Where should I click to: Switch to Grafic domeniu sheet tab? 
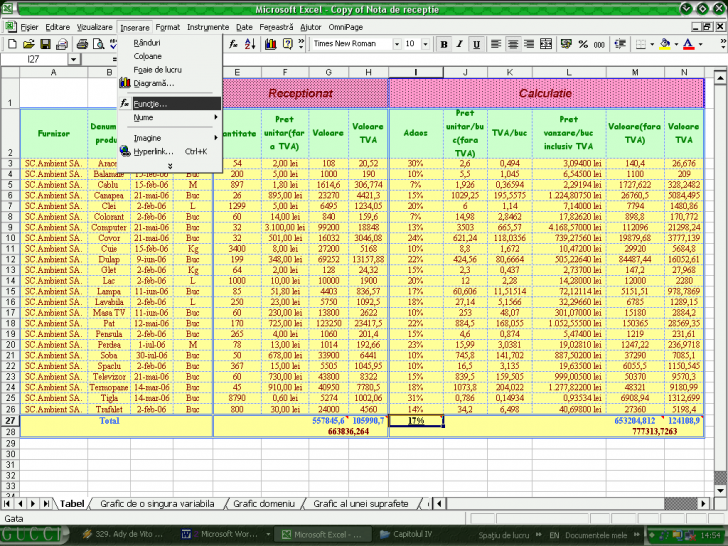[264, 504]
